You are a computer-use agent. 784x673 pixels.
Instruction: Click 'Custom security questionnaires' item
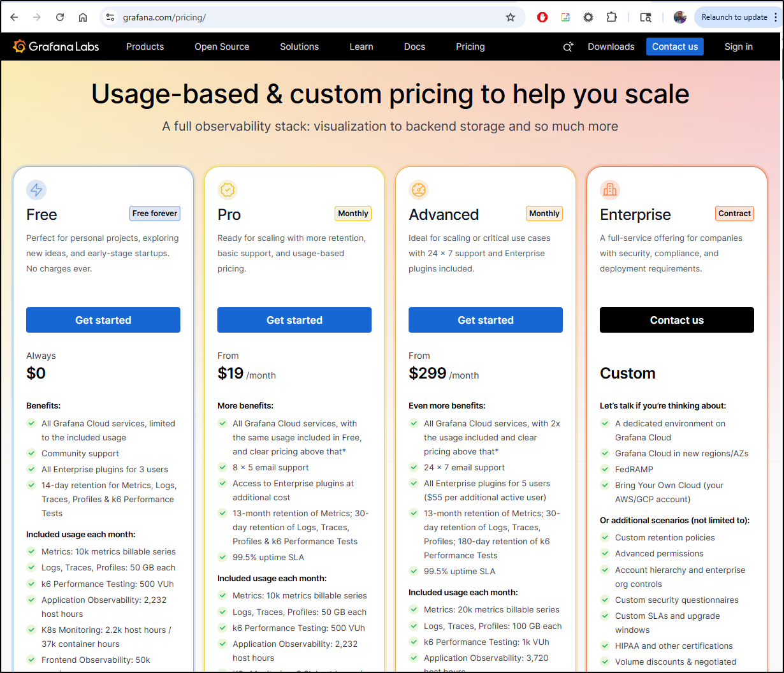pyautogui.click(x=677, y=600)
